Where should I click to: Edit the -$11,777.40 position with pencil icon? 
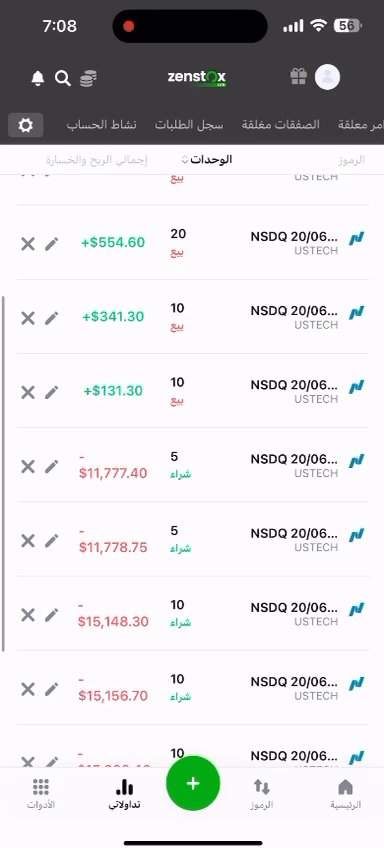[51, 466]
